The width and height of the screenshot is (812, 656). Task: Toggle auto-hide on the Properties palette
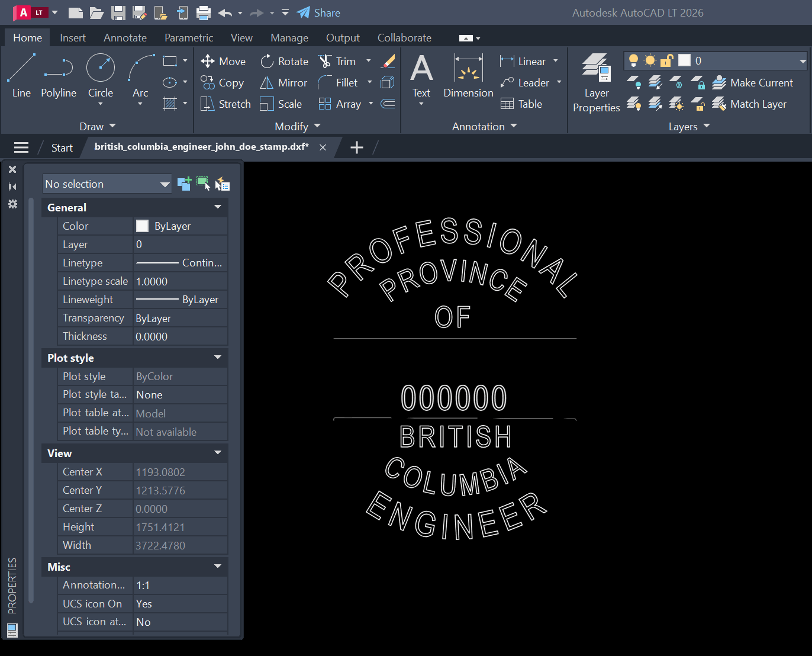tap(12, 186)
